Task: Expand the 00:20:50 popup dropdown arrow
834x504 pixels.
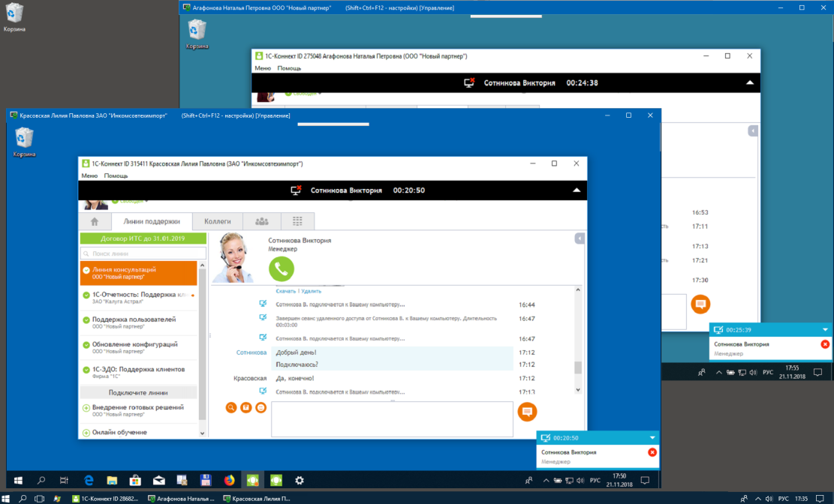Action: coord(652,437)
